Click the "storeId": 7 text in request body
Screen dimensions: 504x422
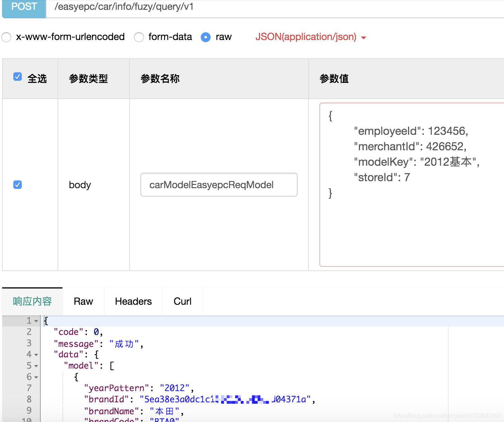point(382,177)
